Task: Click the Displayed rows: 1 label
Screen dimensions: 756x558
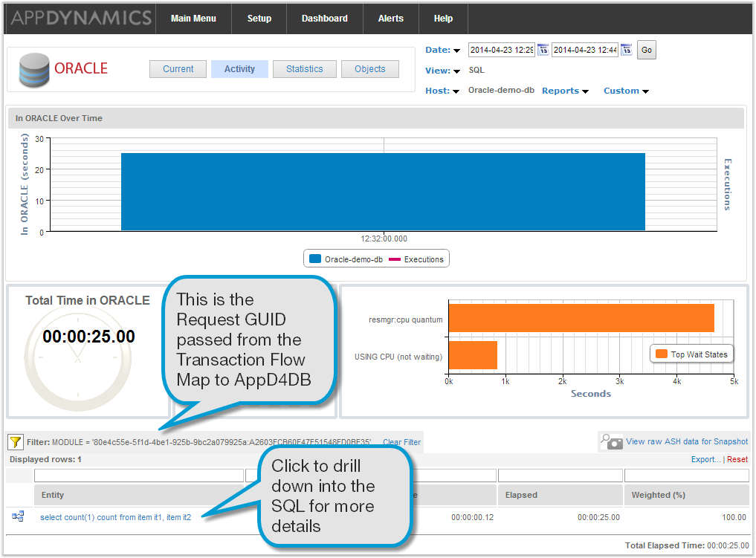Action: [x=45, y=459]
